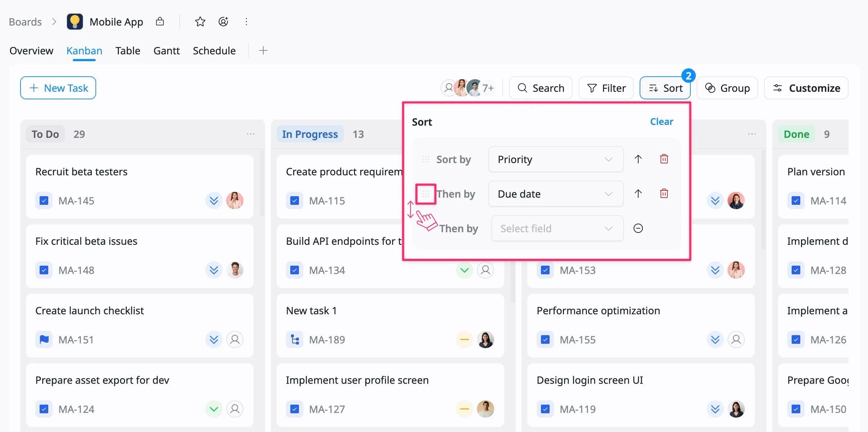Click the low priority icon on MA-124
The height and width of the screenshot is (432, 868).
click(214, 409)
